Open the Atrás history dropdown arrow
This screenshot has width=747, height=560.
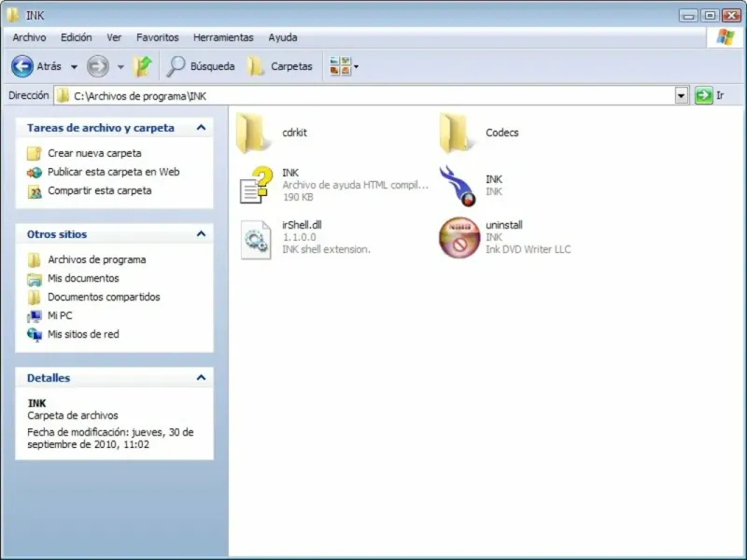(75, 67)
